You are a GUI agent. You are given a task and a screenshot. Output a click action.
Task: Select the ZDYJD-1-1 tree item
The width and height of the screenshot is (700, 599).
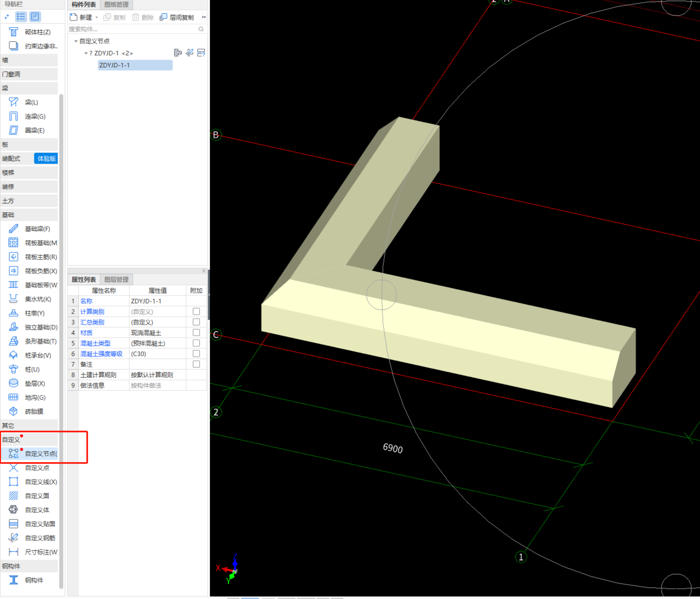click(x=135, y=65)
